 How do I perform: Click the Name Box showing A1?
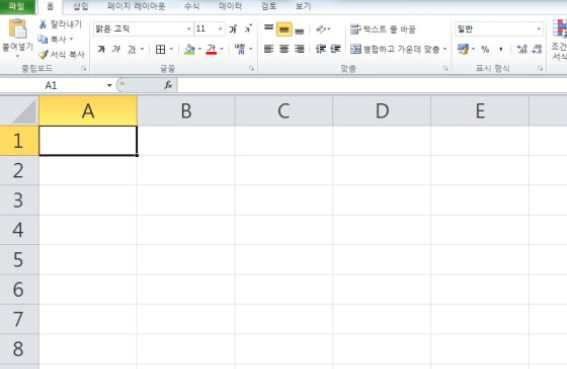[x=52, y=85]
